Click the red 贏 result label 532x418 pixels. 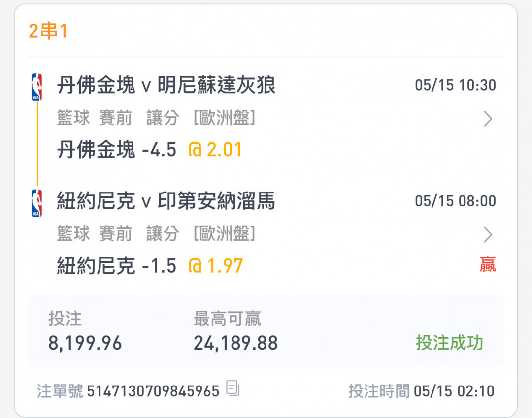coord(488,265)
